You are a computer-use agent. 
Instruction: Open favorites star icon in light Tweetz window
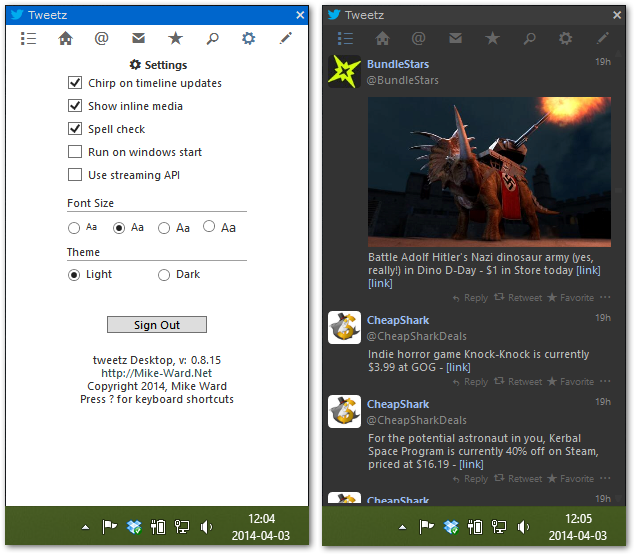click(175, 39)
